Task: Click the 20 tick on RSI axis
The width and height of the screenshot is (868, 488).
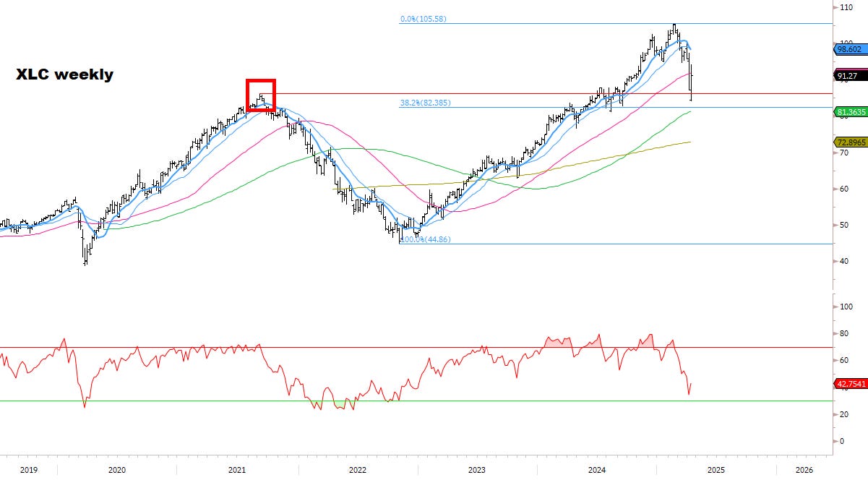Action: 844,414
